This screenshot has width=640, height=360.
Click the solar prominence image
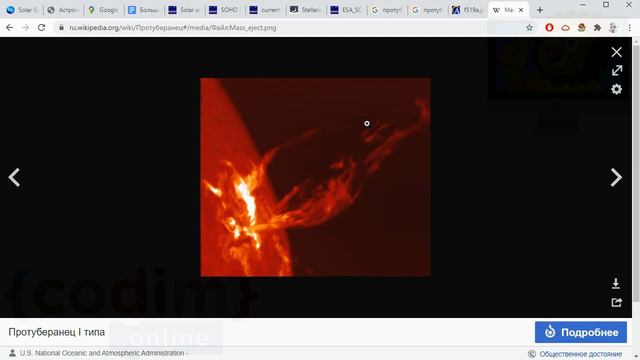315,177
